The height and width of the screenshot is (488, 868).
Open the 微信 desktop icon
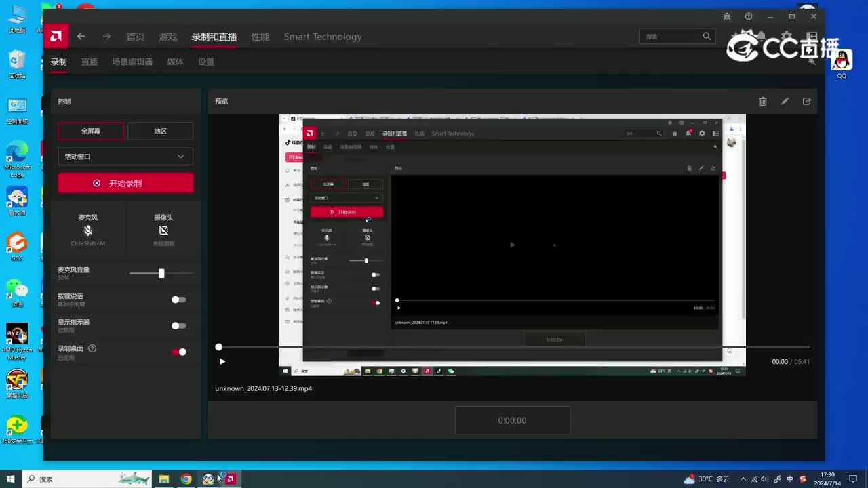coord(17,293)
